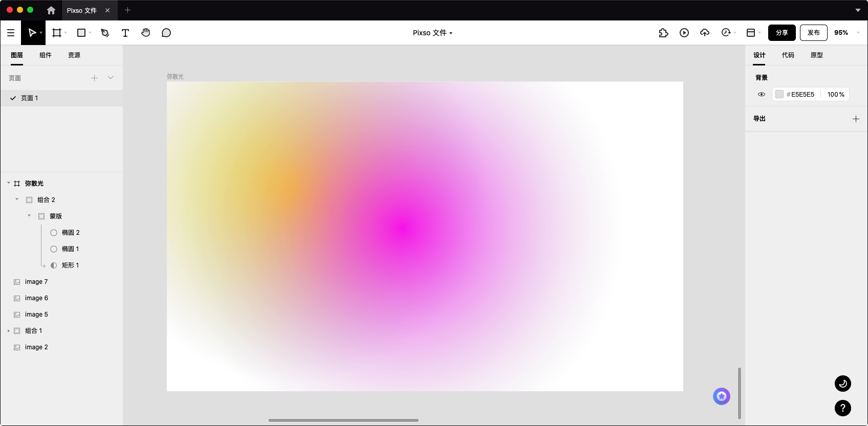The width and height of the screenshot is (868, 426).
Task: Switch to the 设计 tab
Action: click(759, 55)
